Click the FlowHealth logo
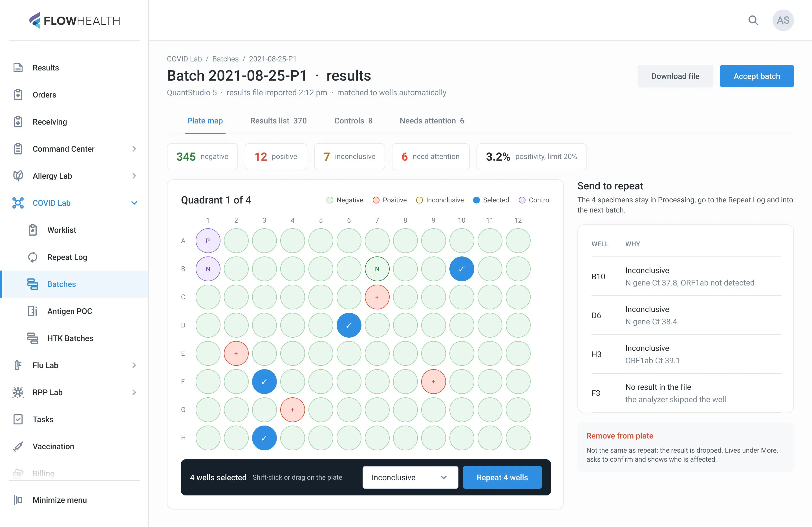This screenshot has width=812, height=527. [74, 21]
